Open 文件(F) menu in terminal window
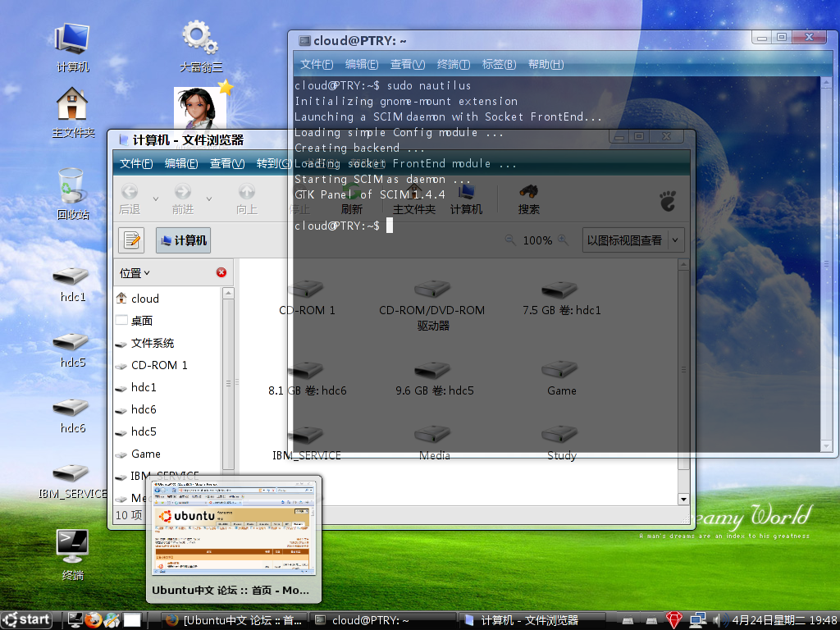The image size is (840, 630). click(317, 64)
